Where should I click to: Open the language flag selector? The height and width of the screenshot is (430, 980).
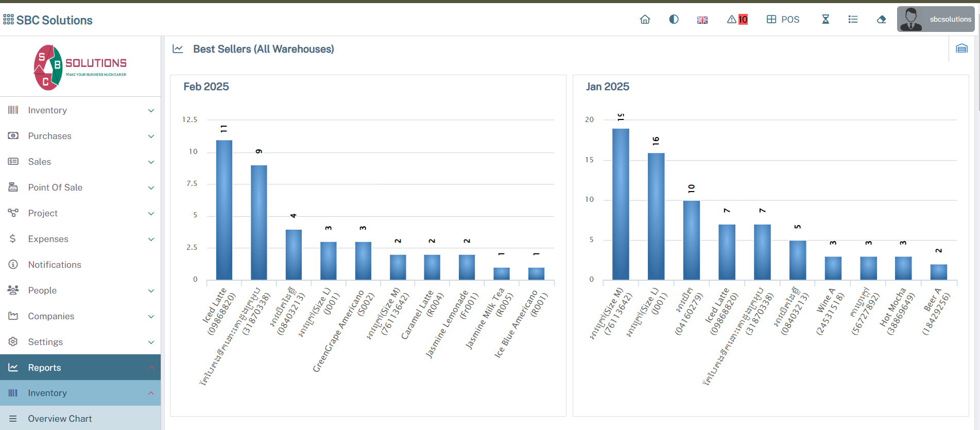[702, 20]
